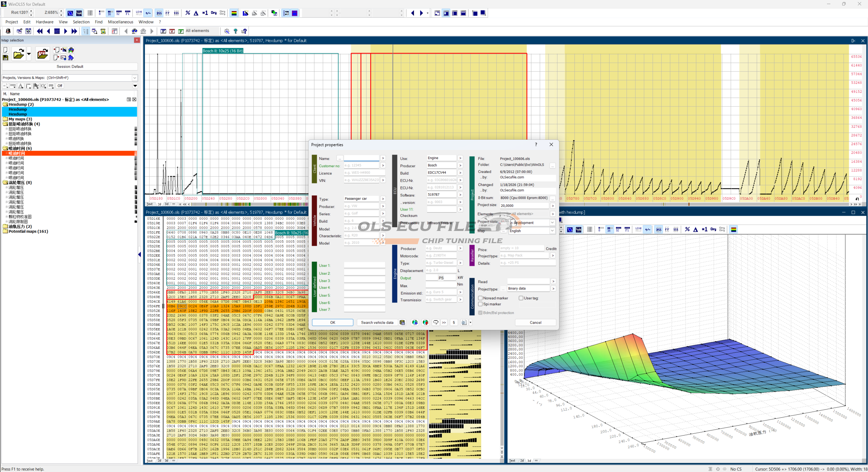
Task: Open the Hardware menu
Action: click(44, 22)
